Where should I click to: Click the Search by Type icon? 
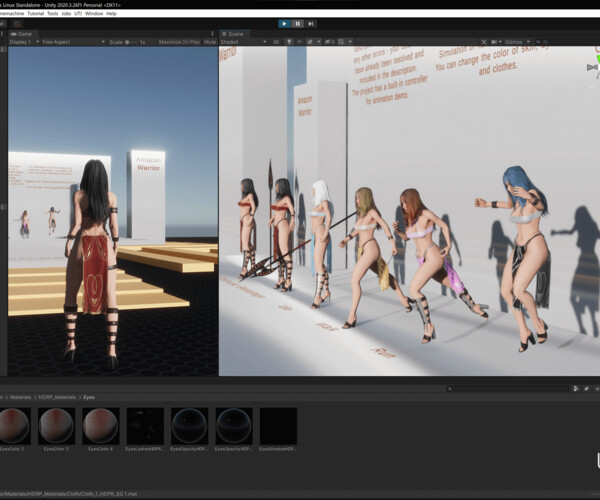(576, 389)
